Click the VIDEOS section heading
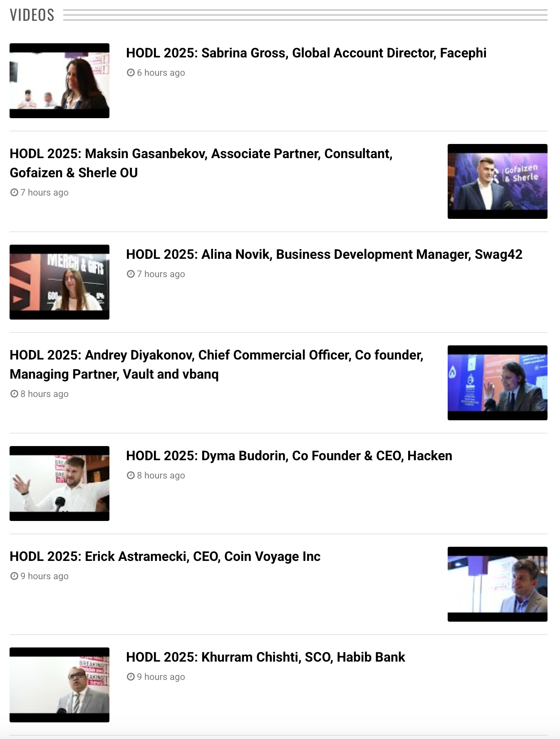This screenshot has width=560, height=739. pos(32,15)
